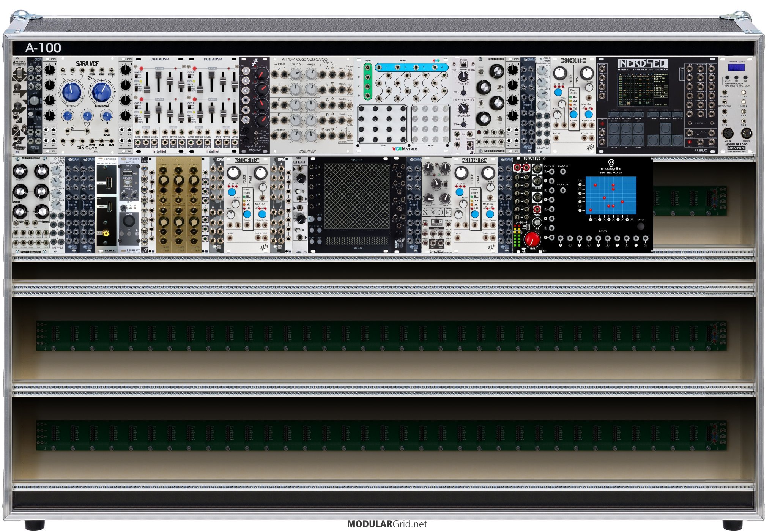Screen dimensions: 775x532
Task: Click the EDIT joystick on NerdSEQ Multi-IO
Action: point(129,221)
